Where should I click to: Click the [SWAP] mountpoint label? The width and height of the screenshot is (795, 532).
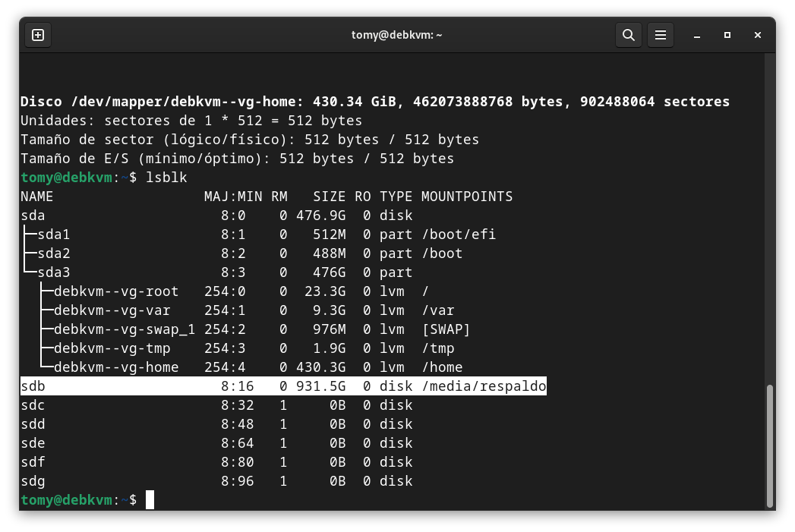446,329
